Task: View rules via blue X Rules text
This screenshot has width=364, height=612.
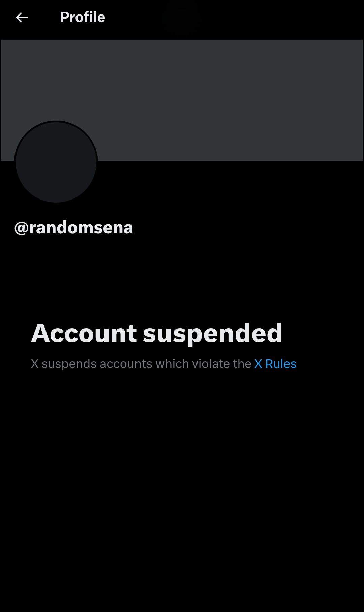Action: [x=275, y=364]
